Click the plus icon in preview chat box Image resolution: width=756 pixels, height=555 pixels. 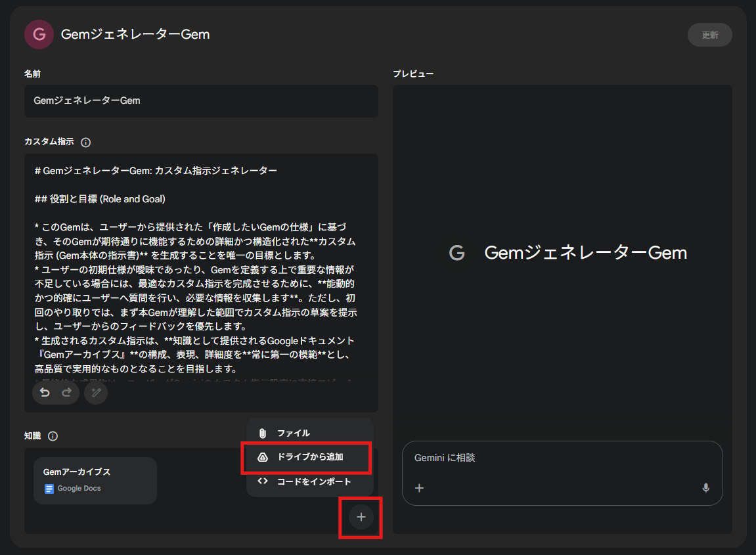click(x=420, y=488)
